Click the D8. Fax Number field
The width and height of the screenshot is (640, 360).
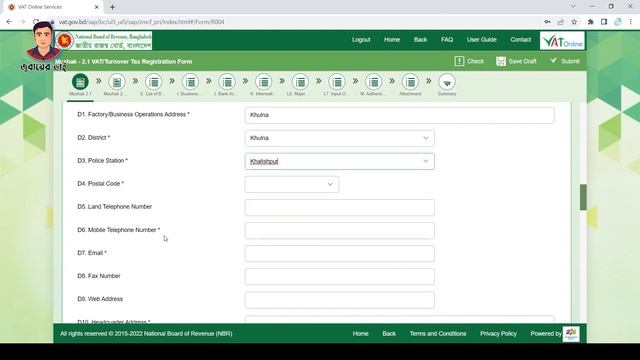tap(340, 277)
